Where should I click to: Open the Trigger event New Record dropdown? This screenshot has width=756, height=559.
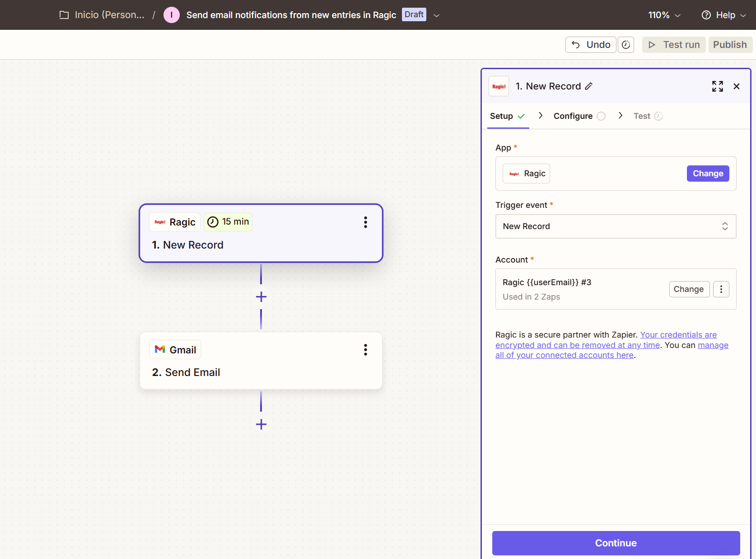pyautogui.click(x=616, y=226)
